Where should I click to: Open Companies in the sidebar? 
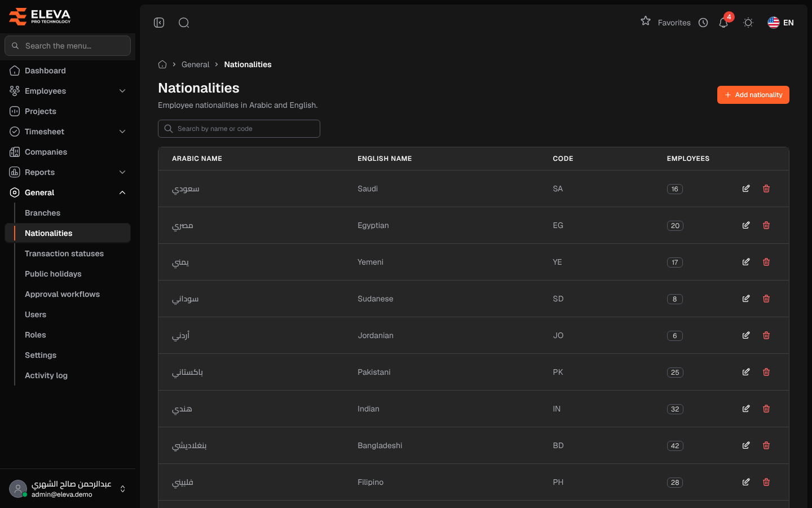click(68, 152)
